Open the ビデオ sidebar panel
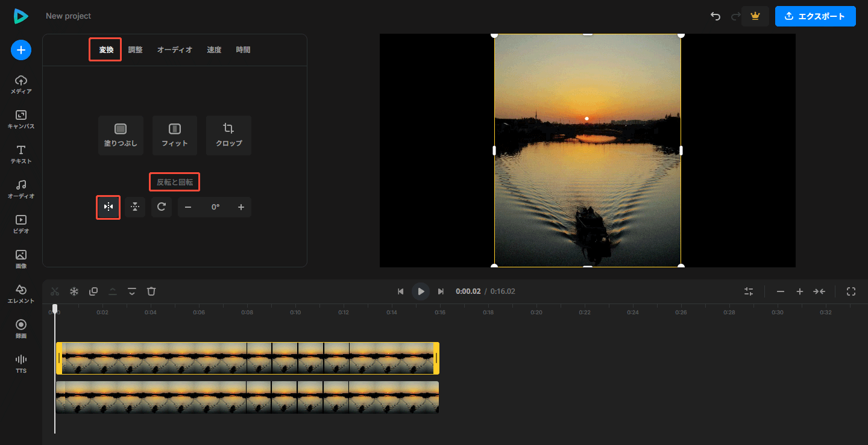Image resolution: width=868 pixels, height=445 pixels. click(21, 225)
